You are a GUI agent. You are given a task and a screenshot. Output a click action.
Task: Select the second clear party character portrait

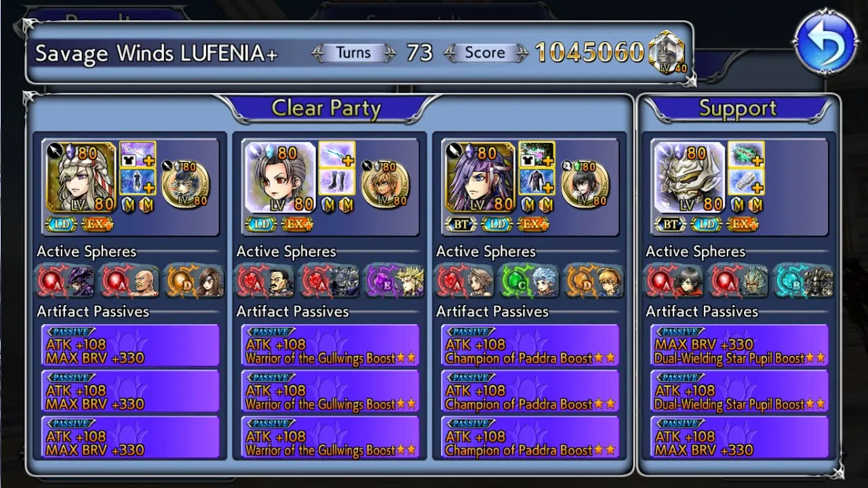tap(279, 177)
